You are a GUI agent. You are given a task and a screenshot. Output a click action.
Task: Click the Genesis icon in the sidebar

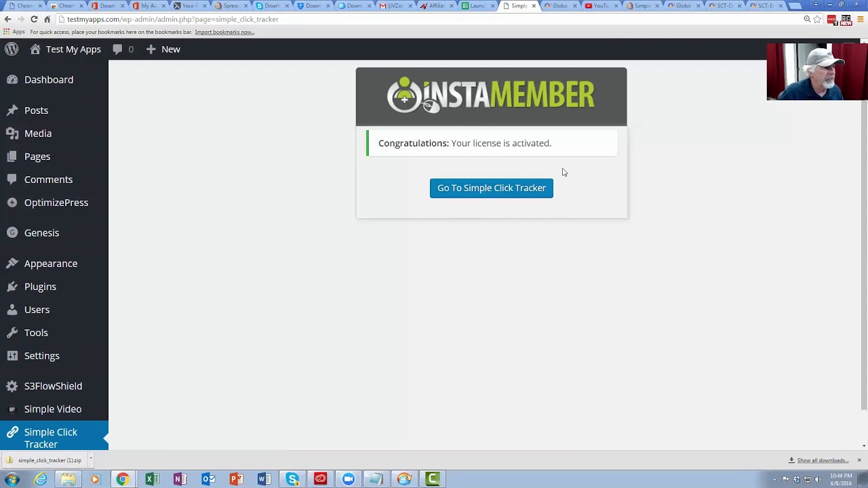12,232
